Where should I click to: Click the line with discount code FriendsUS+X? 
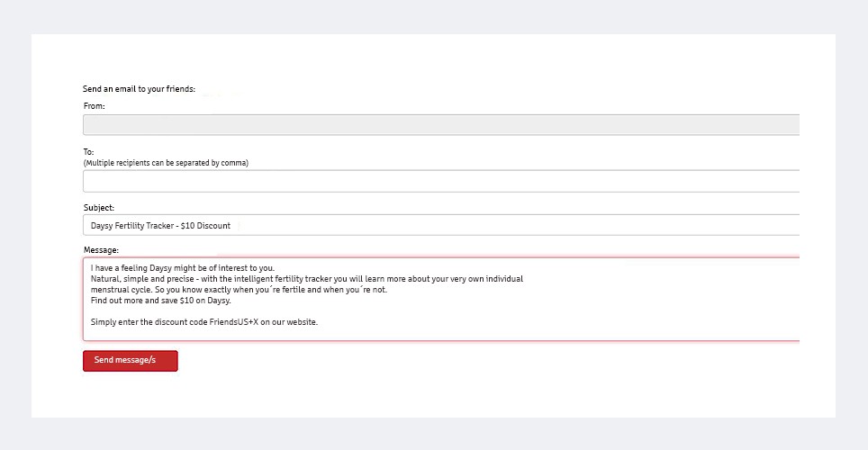click(204, 321)
